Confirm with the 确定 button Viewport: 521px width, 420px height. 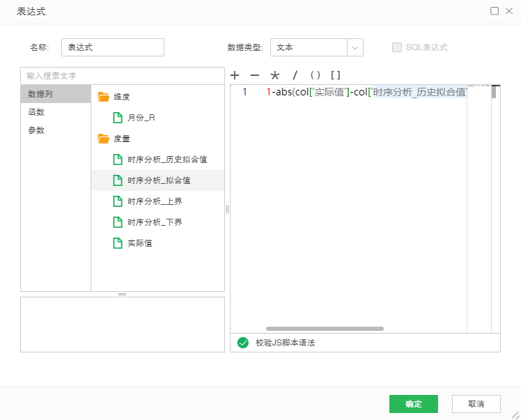pos(413,404)
